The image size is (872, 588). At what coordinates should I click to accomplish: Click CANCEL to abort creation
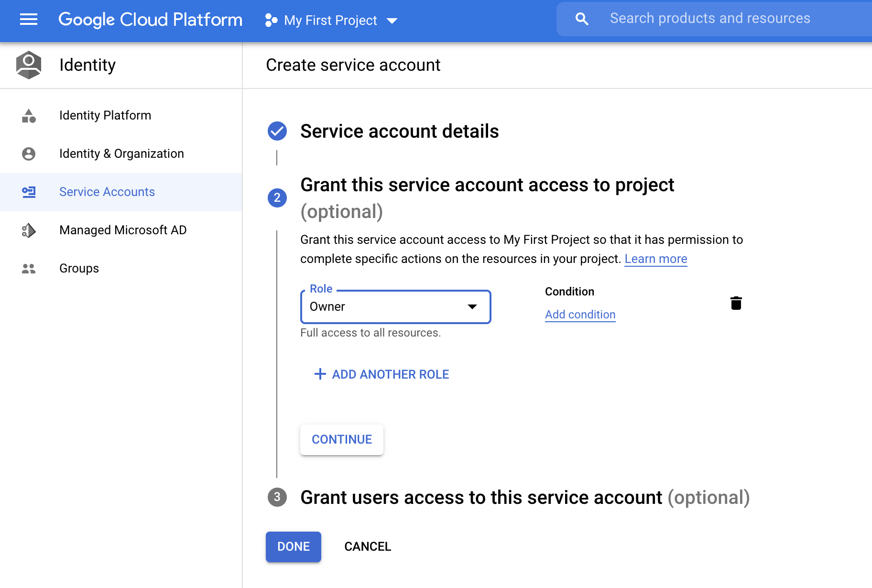point(367,546)
